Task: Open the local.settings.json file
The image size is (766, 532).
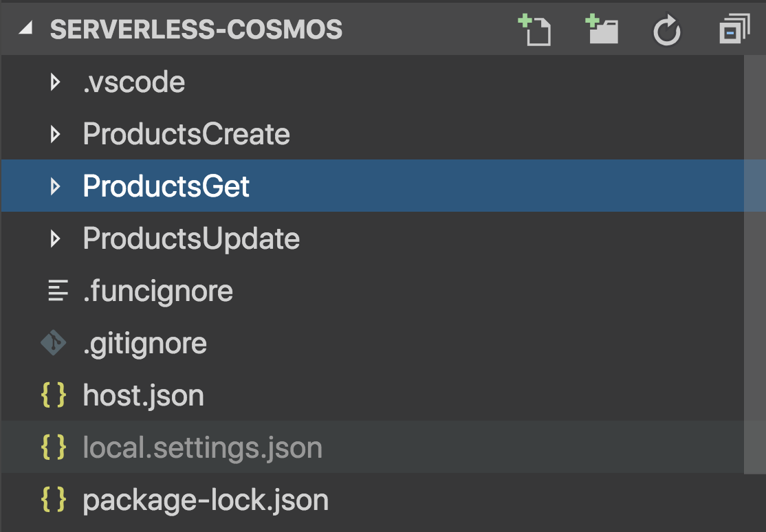Action: (x=202, y=447)
